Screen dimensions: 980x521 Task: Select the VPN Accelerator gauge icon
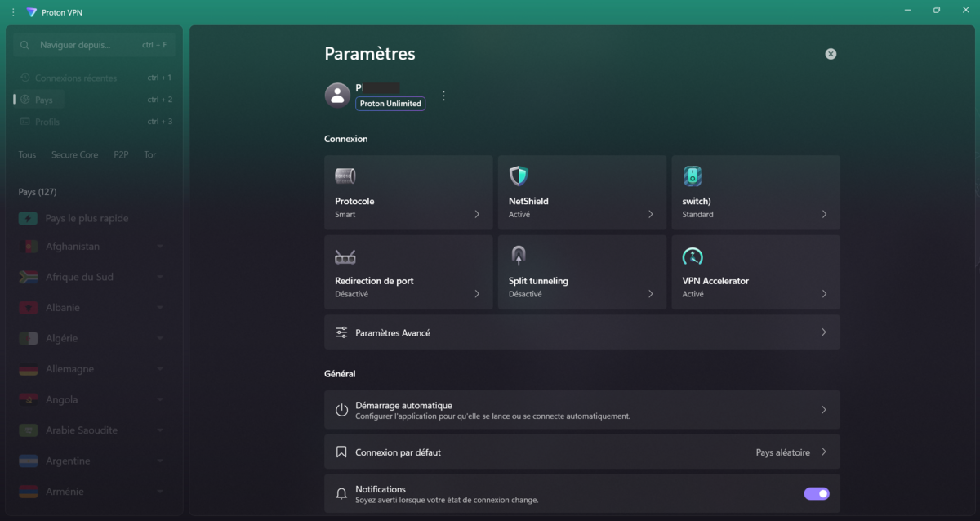point(693,256)
